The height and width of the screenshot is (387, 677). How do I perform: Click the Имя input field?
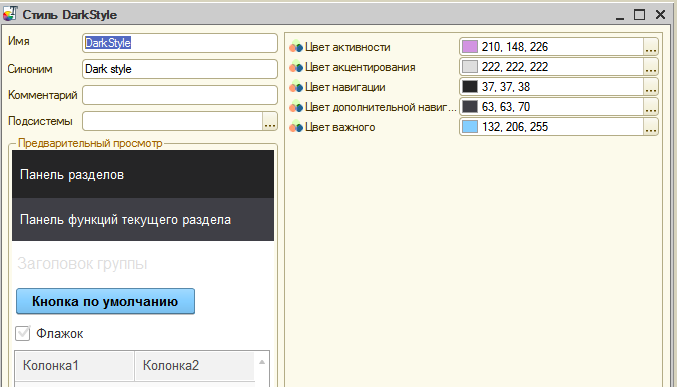[x=180, y=43]
